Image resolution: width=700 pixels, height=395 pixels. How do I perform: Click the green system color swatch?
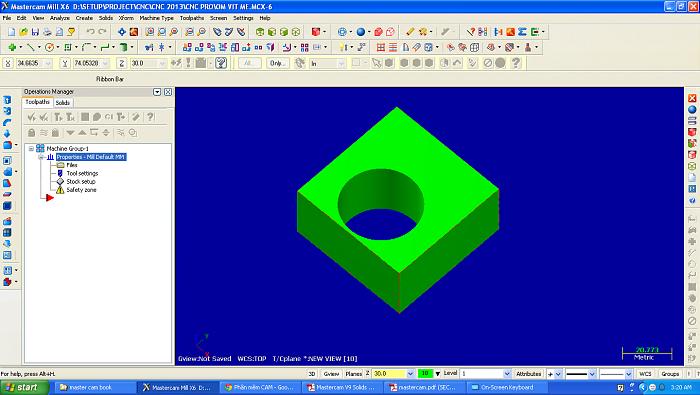425,374
